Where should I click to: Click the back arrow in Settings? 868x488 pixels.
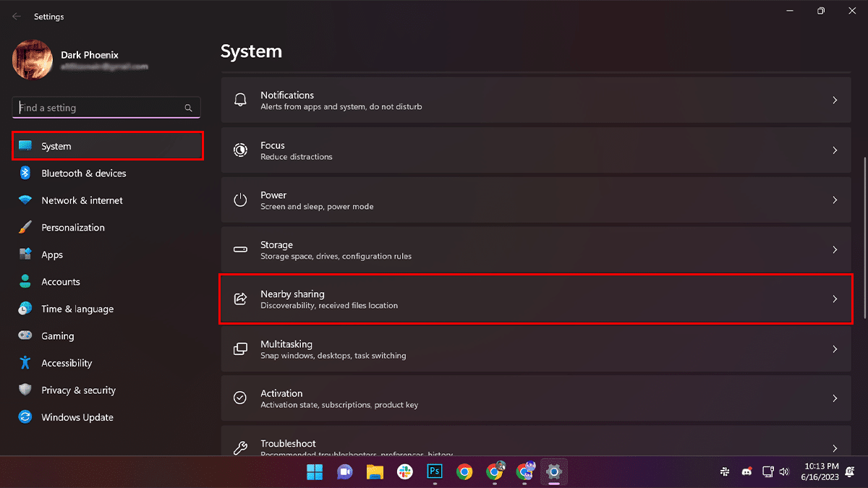coord(17,16)
